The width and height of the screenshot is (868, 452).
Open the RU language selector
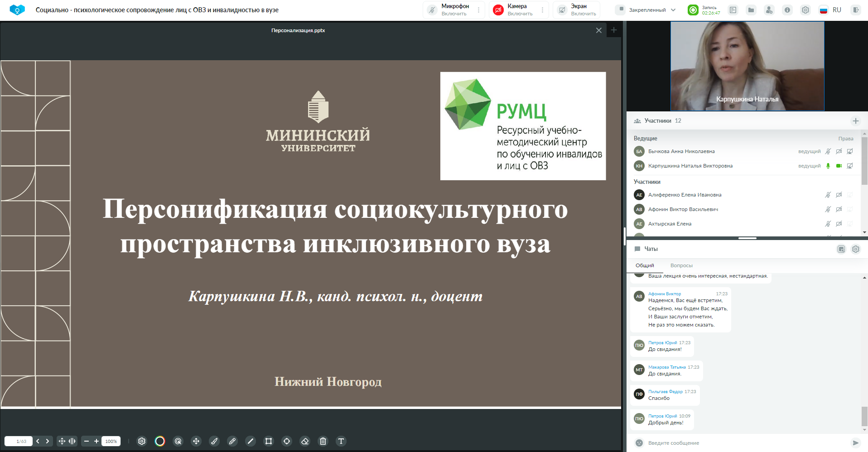click(x=831, y=10)
